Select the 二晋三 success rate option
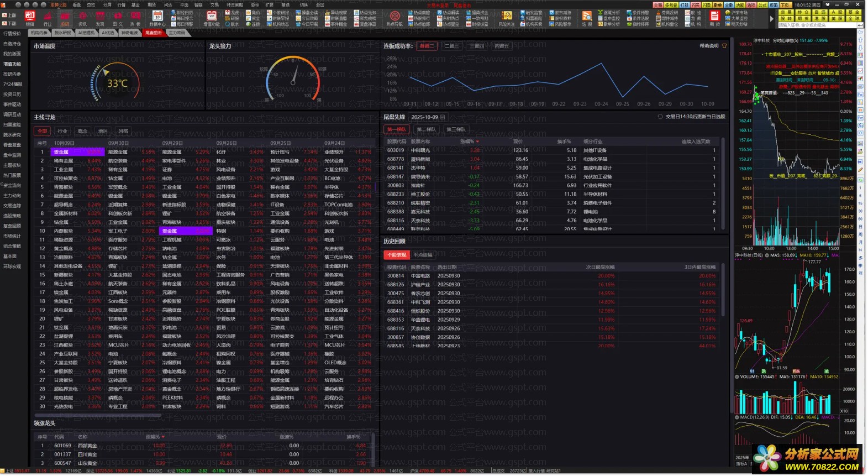 point(451,46)
